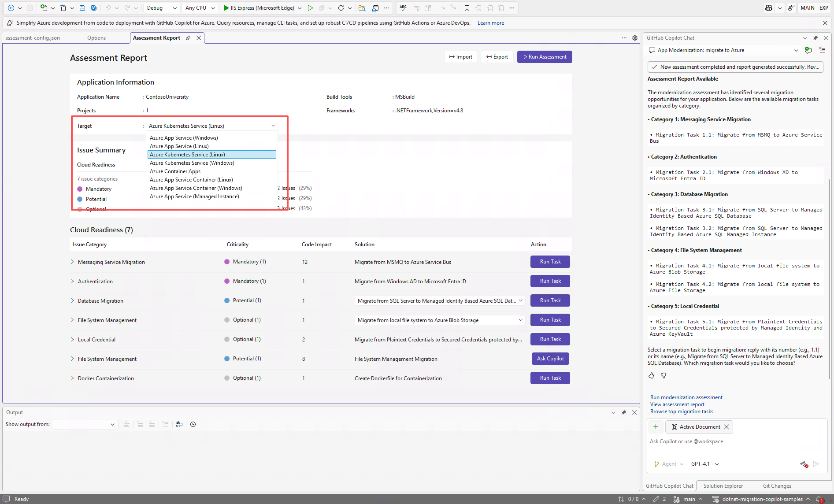Click the Browse top migration tasks link

(x=682, y=411)
